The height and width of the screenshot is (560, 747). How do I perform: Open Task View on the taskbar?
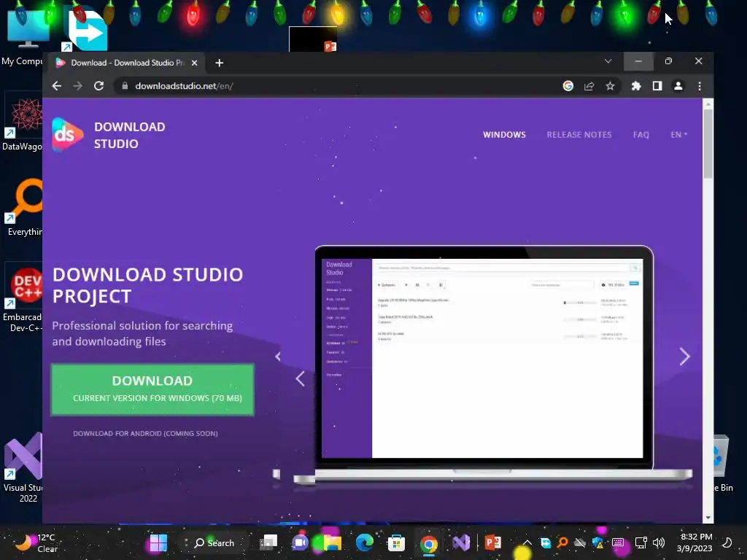[268, 542]
